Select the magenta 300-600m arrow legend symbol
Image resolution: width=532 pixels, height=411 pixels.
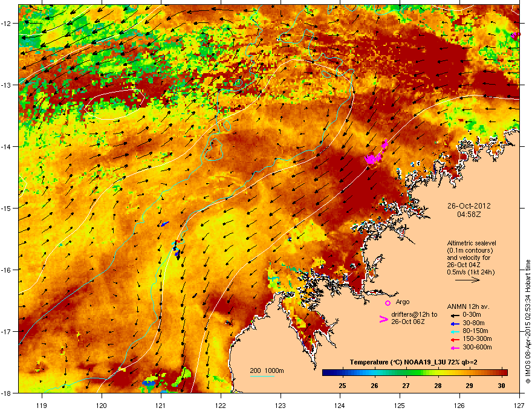tap(455, 348)
